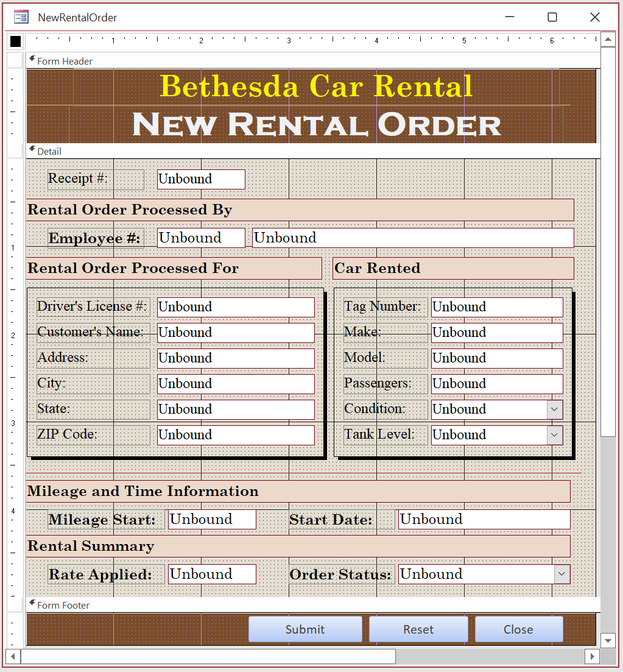623x672 pixels.
Task: Click the black form selector square
Action: (14, 41)
